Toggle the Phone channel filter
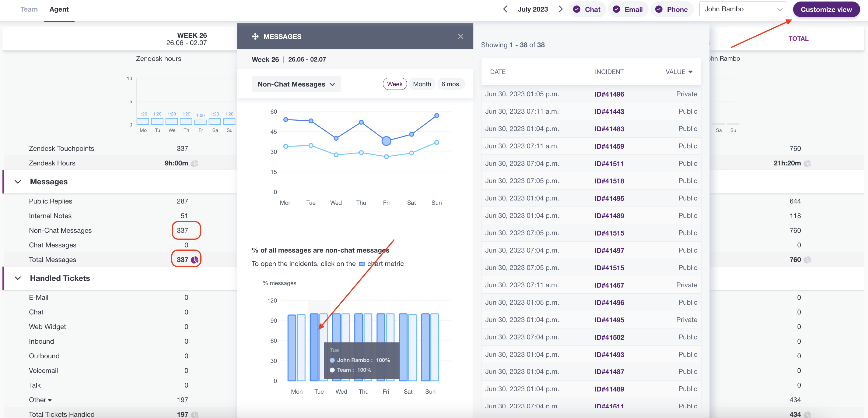The height and width of the screenshot is (418, 868). tap(672, 9)
